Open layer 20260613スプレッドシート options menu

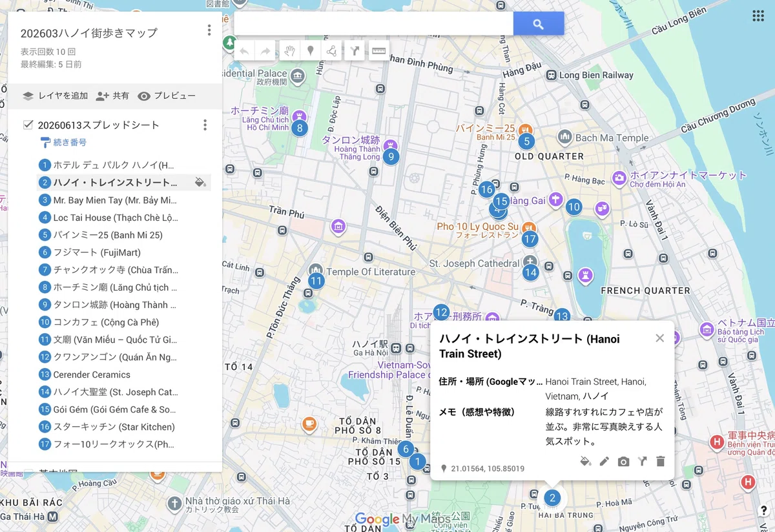click(205, 125)
